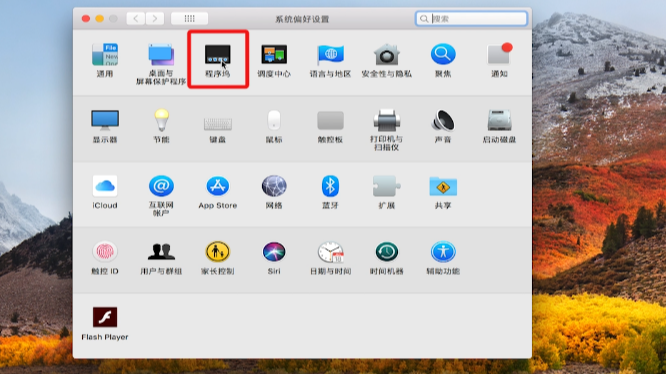This screenshot has height=374, width=666.
Task: Click the forward navigation arrow
Action: pyautogui.click(x=155, y=18)
